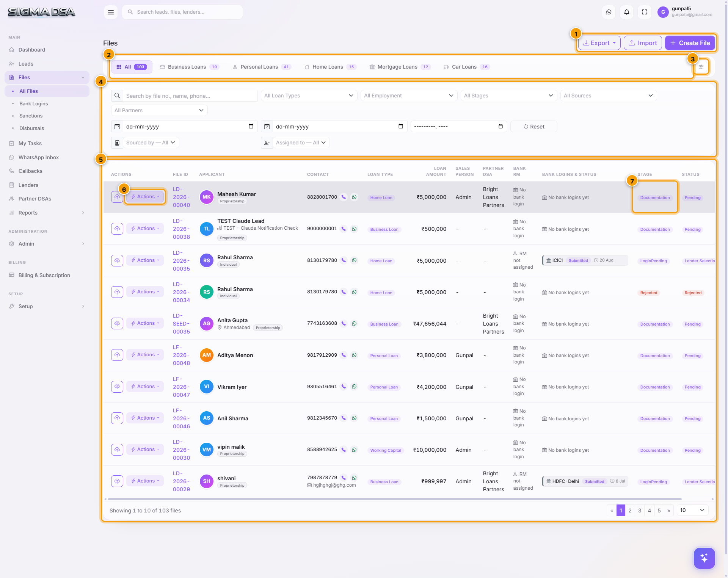The image size is (728, 578).
Task: WhatsApp Mahesh Kumar contact icon
Action: point(354,197)
